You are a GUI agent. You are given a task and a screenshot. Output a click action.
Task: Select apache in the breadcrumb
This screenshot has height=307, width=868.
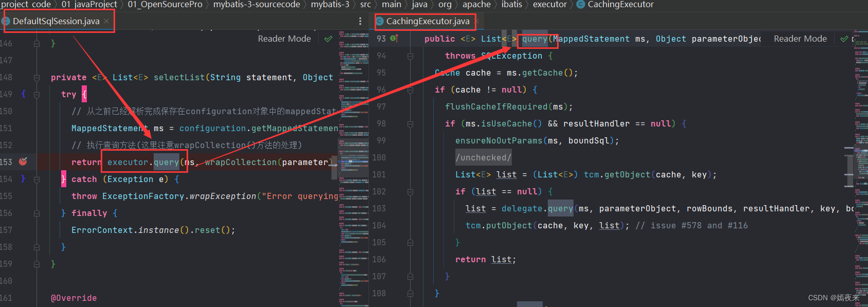tap(476, 5)
